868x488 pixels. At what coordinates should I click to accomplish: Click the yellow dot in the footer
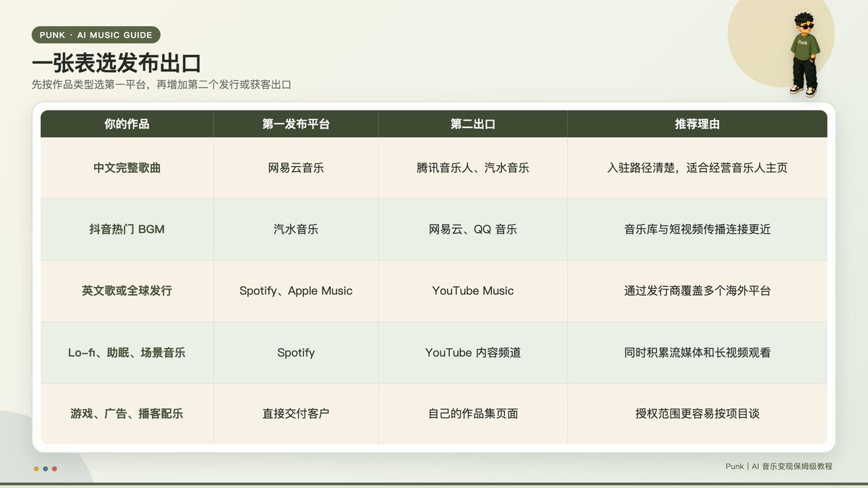[36, 468]
